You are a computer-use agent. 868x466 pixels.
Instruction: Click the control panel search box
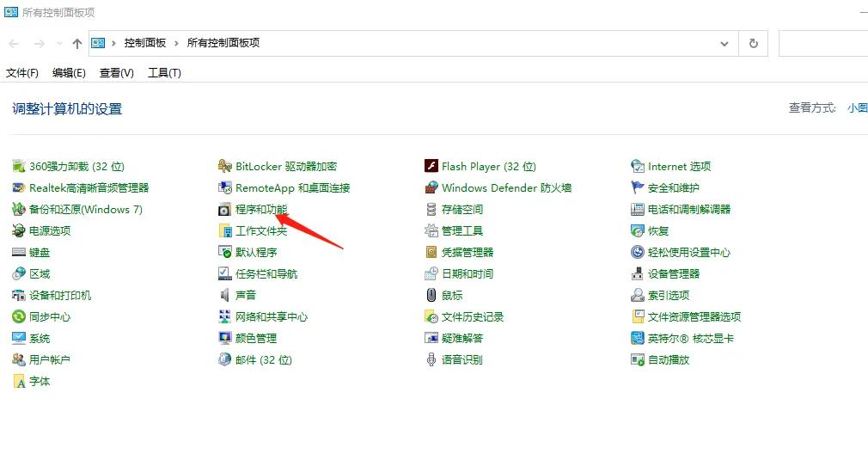823,43
